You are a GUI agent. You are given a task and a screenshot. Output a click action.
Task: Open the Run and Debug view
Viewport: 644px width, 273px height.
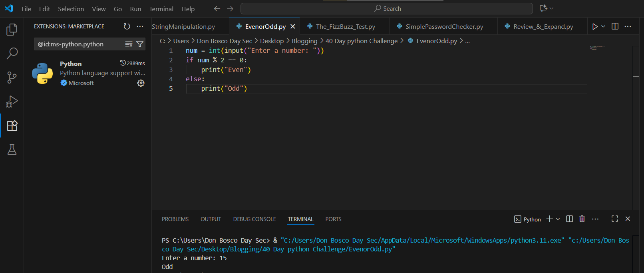point(12,102)
